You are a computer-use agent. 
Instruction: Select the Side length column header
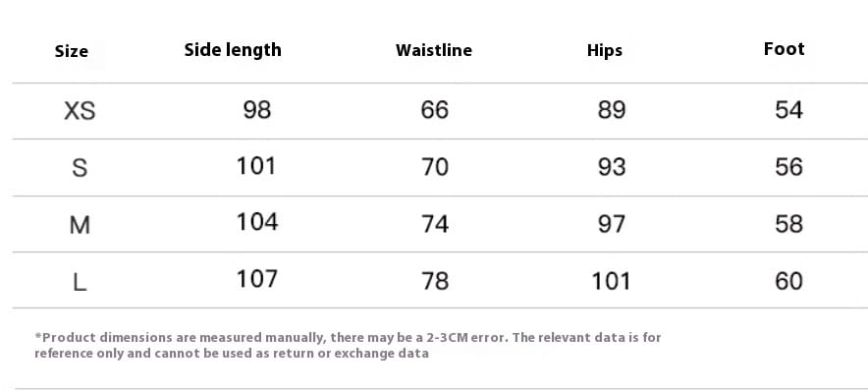point(233,50)
